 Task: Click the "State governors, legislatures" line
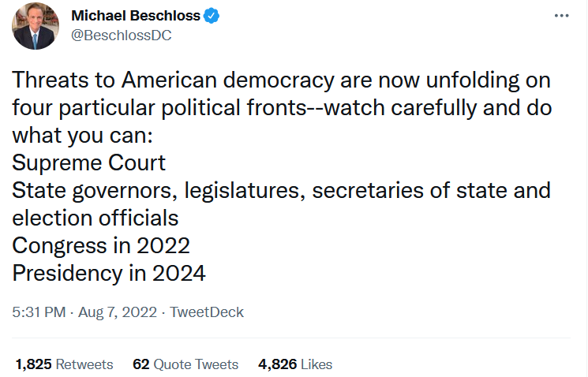click(281, 191)
